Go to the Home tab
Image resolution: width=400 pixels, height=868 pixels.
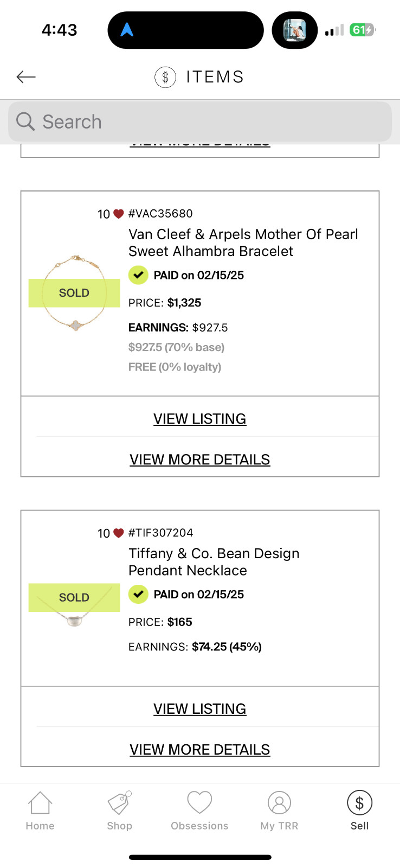pyautogui.click(x=40, y=811)
